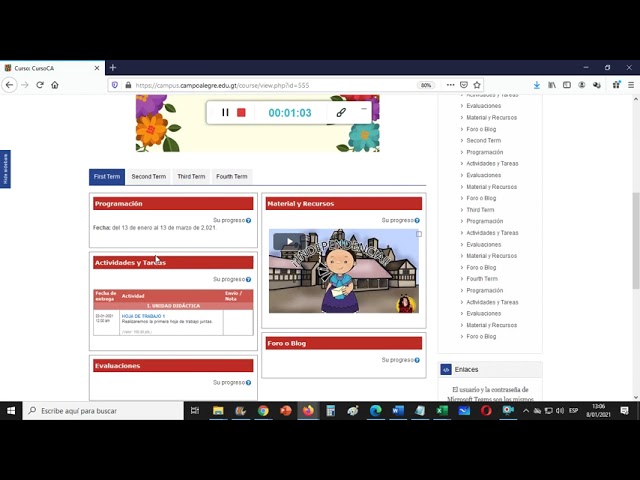Save page to Pocket
The image size is (640, 480).
464,85
